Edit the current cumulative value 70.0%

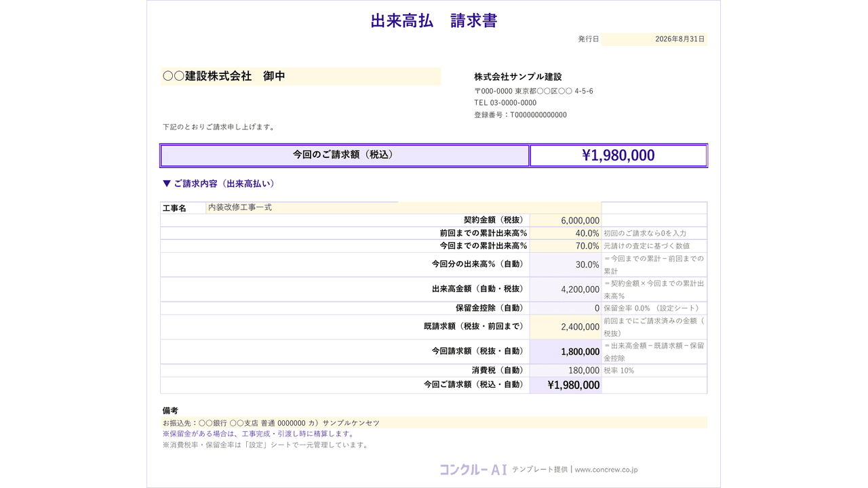pyautogui.click(x=566, y=246)
